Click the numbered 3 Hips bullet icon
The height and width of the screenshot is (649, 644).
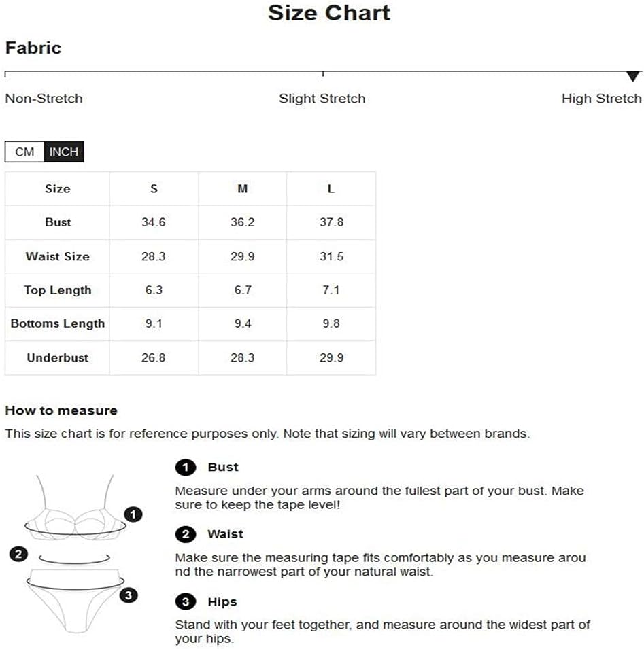point(186,601)
